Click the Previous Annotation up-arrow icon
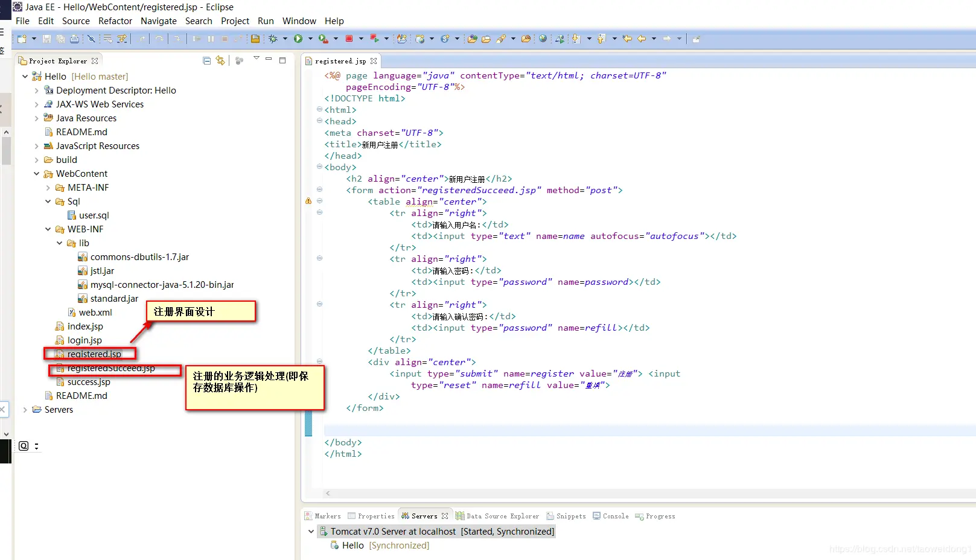The image size is (976, 560). pyautogui.click(x=601, y=39)
